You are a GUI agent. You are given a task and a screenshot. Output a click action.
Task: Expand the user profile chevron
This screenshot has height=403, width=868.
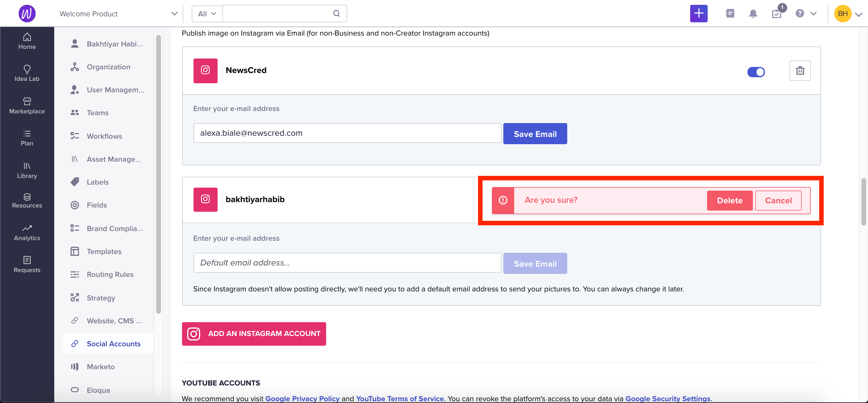click(859, 14)
